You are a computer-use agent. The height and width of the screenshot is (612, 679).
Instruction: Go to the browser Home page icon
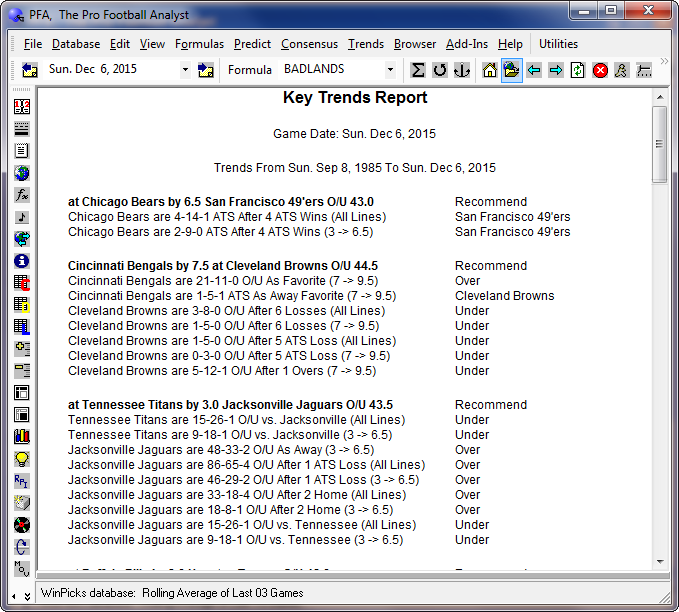click(490, 70)
